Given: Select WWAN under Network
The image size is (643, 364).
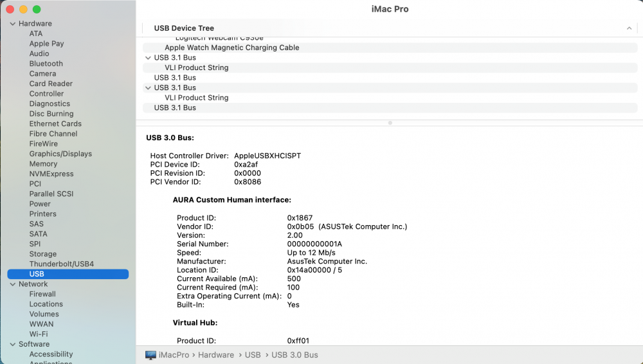Looking at the screenshot, I should click(41, 324).
